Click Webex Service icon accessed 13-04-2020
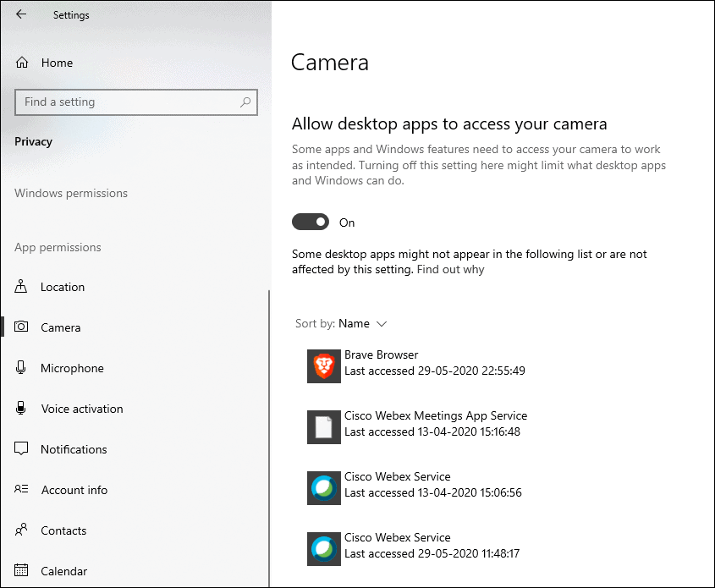The width and height of the screenshot is (715, 588). [x=324, y=488]
